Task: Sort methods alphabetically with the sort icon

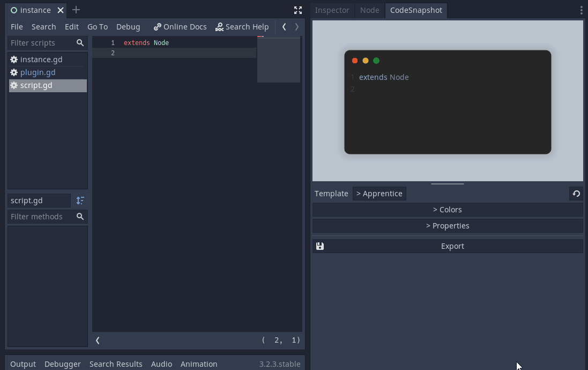Action: click(x=80, y=200)
